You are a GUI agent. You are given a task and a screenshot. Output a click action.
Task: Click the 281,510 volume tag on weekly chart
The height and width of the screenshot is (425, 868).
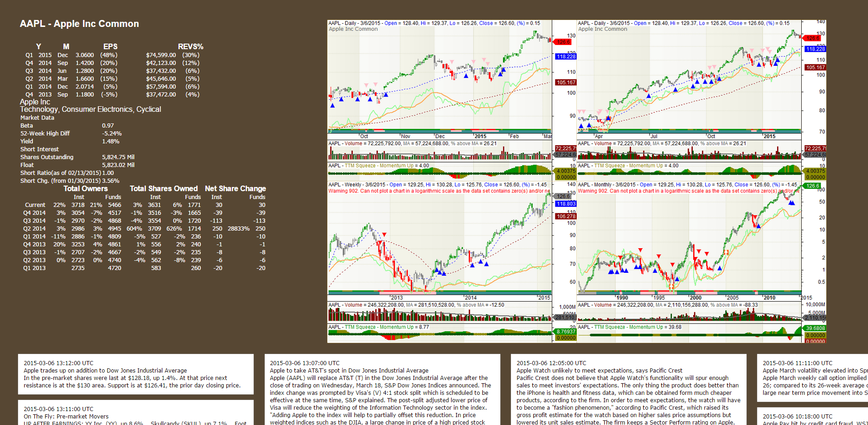coord(565,317)
